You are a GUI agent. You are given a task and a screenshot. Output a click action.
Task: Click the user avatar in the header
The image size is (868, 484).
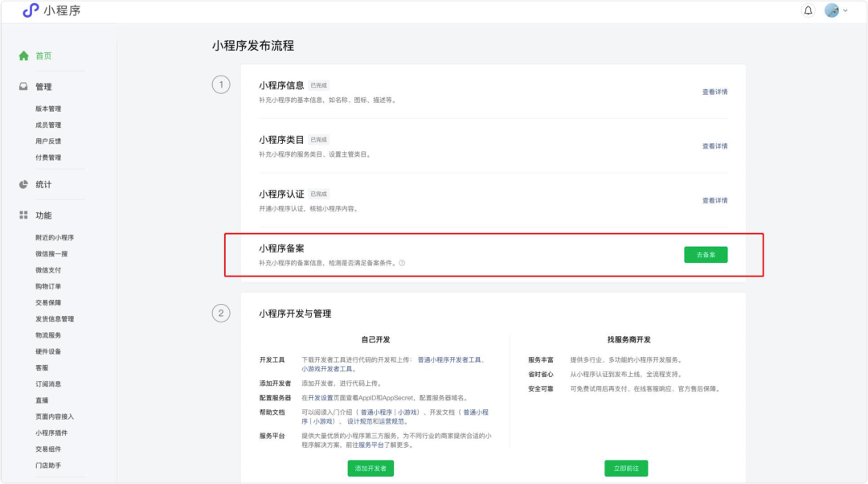click(x=832, y=10)
